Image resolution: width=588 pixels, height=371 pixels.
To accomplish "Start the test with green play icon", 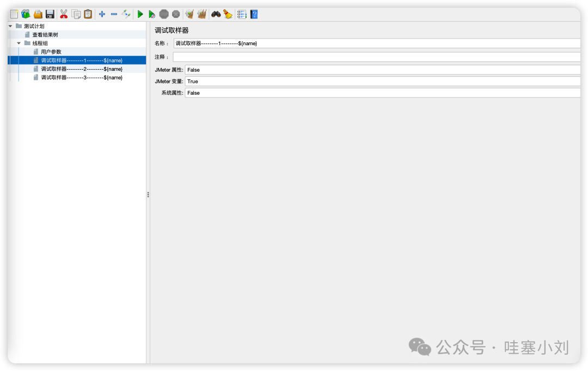I will [140, 14].
